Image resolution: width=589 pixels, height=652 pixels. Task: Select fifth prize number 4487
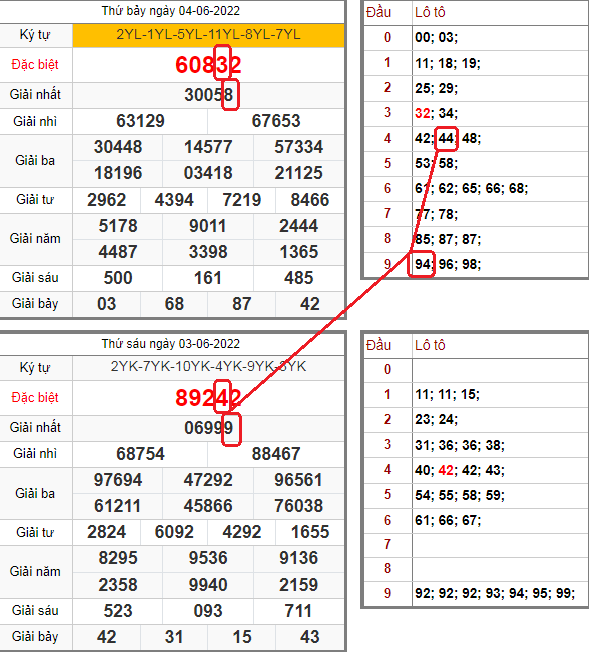pos(118,252)
